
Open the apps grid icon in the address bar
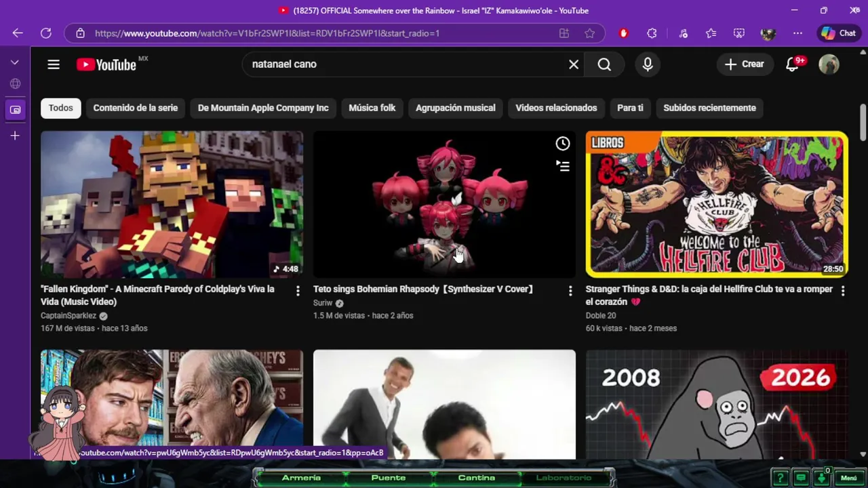coord(564,33)
